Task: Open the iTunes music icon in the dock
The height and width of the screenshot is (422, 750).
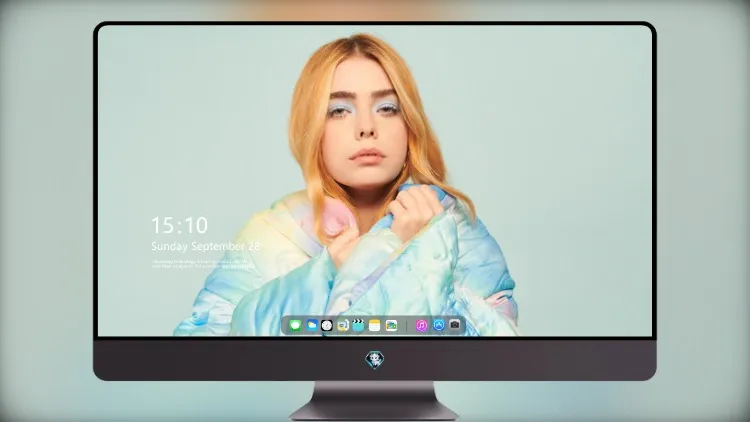Action: [421, 326]
